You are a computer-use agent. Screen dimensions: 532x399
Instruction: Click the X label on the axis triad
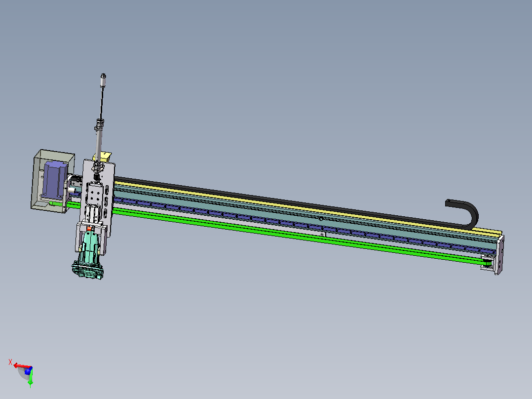click(10, 362)
